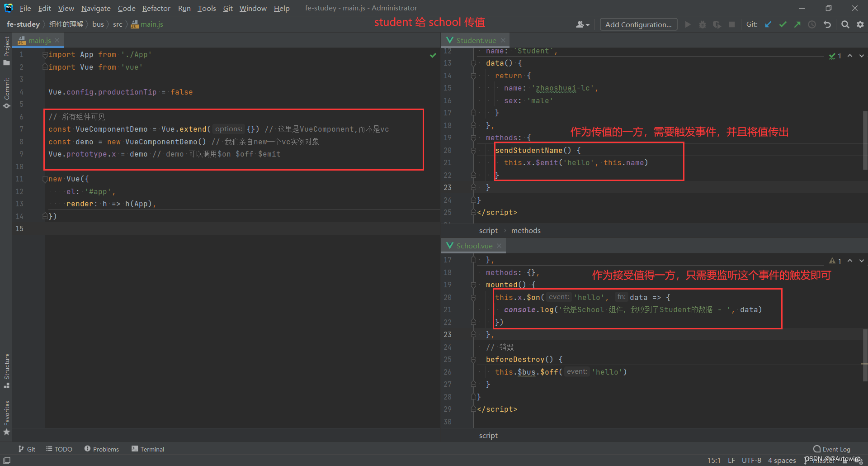The height and width of the screenshot is (466, 868).
Task: Change 4 spaces indent setting
Action: [782, 460]
